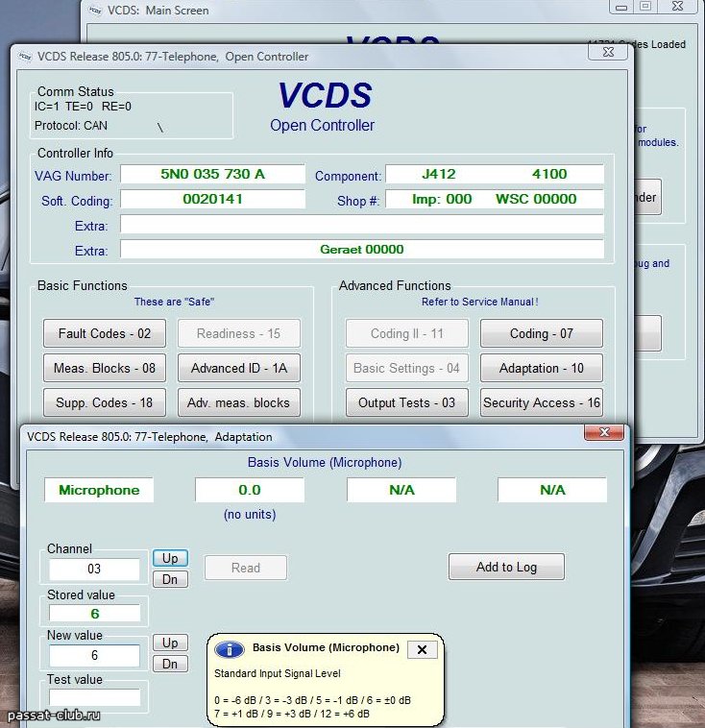Click the Coding - 07 button
705x728 pixels.
(x=542, y=333)
